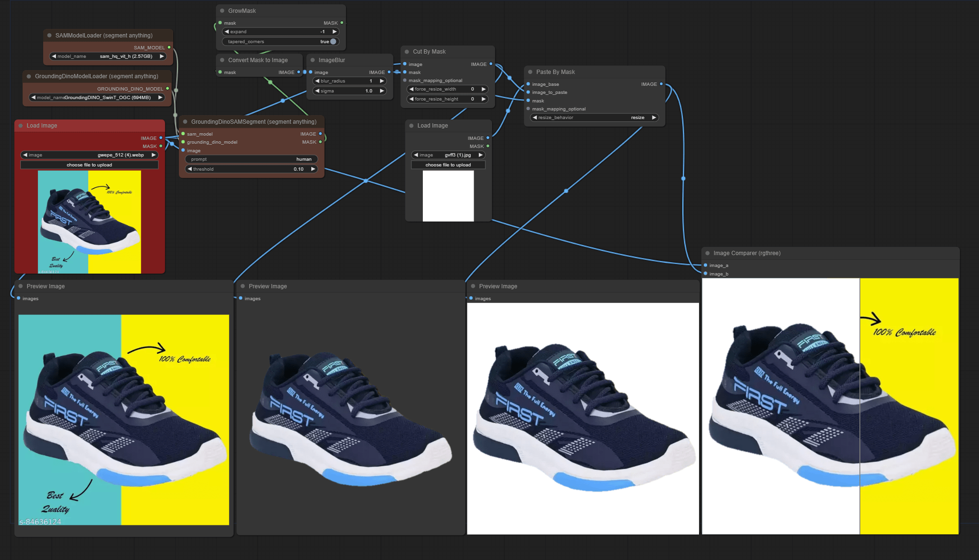Screen dimensions: 979x560
Task: Click the expand -1 value field
Action: [280, 32]
